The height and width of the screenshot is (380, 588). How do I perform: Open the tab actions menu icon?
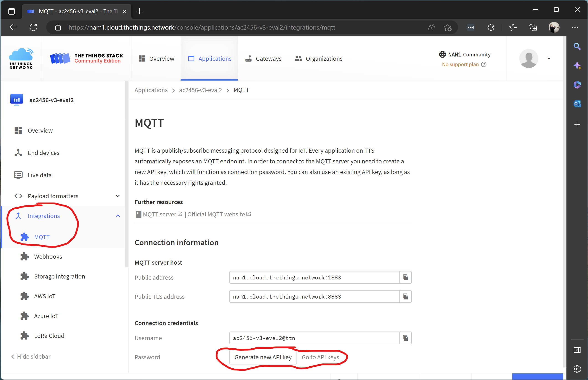coord(11,11)
